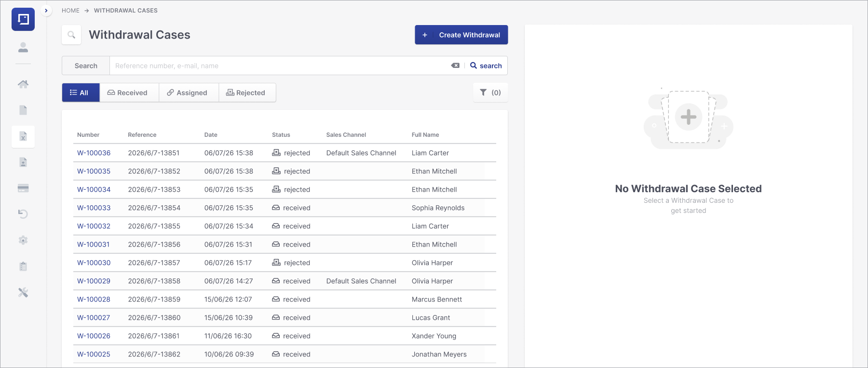The height and width of the screenshot is (368, 868).
Task: Expand the sidebar with the chevron arrow
Action: point(46,10)
